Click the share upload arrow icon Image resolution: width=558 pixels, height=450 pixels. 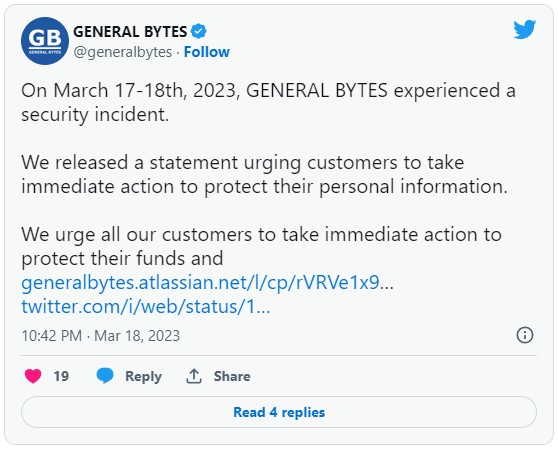click(194, 376)
